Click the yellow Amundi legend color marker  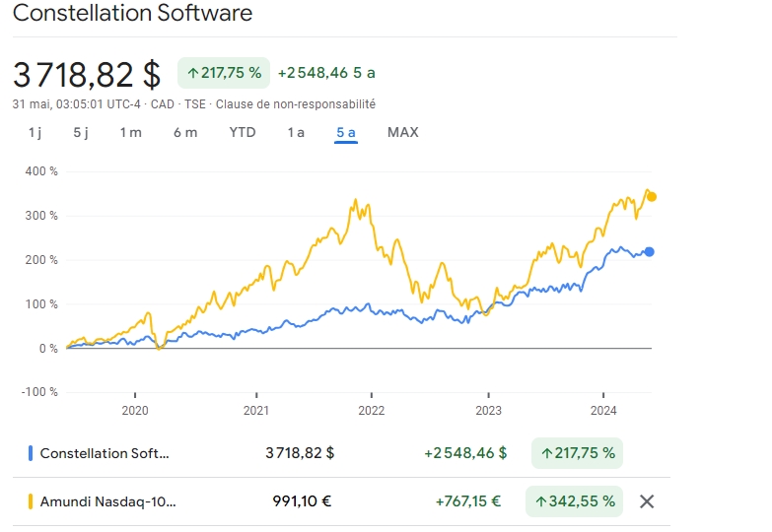click(x=31, y=501)
